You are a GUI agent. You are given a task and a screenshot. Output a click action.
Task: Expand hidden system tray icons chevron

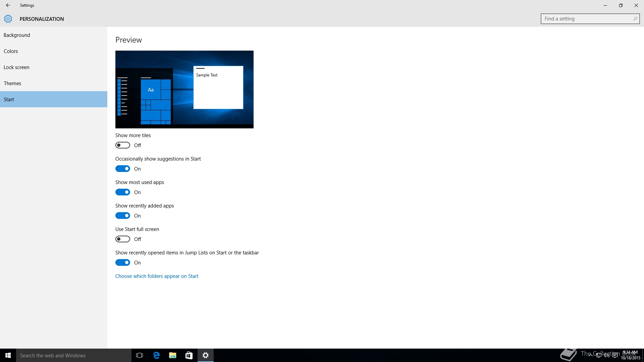(590, 356)
